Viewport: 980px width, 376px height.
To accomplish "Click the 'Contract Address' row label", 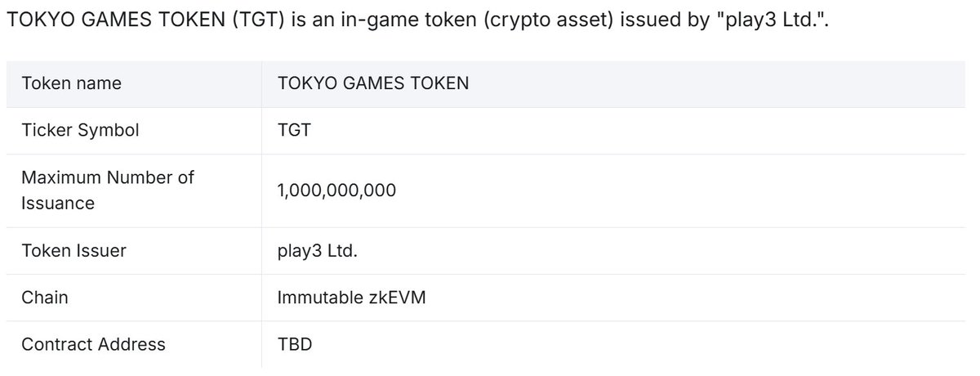I will point(93,344).
